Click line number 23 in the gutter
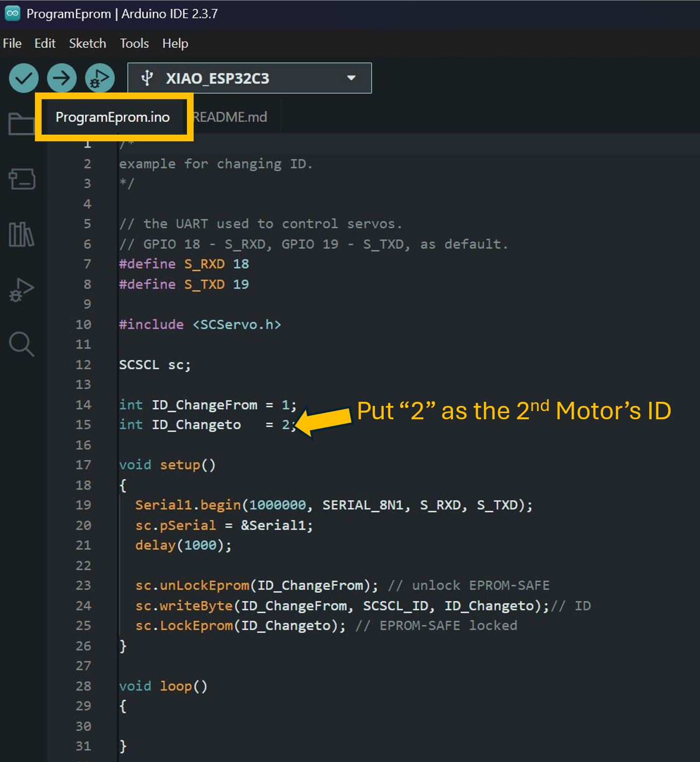This screenshot has width=700, height=762. tap(83, 586)
